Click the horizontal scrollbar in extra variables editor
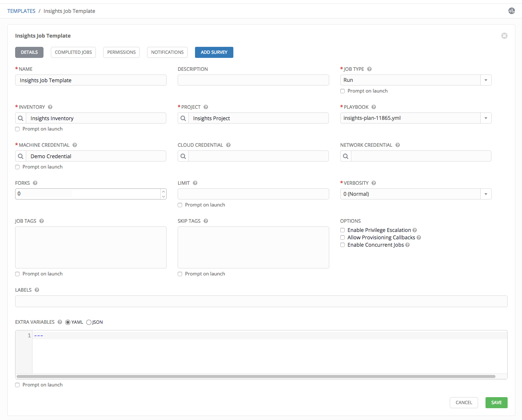The width and height of the screenshot is (522, 420). pyautogui.click(x=256, y=376)
